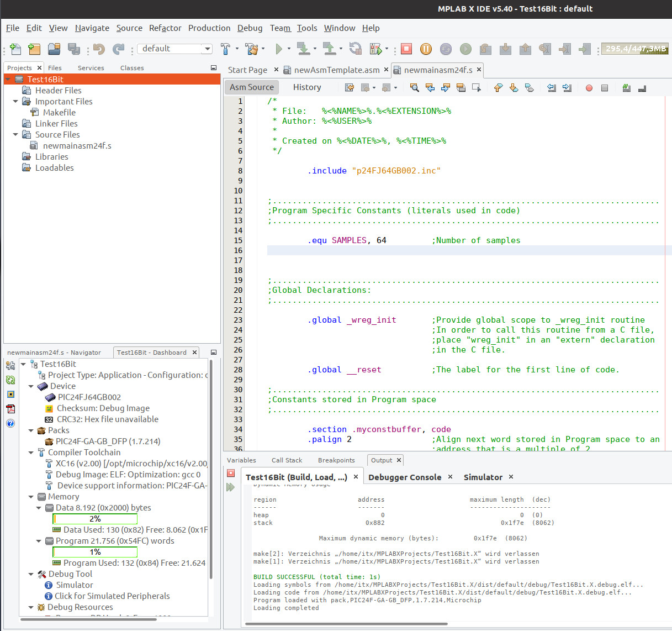Open dropdown arrow beside Debug Main Project icon
This screenshot has height=631, width=672.
(x=387, y=49)
